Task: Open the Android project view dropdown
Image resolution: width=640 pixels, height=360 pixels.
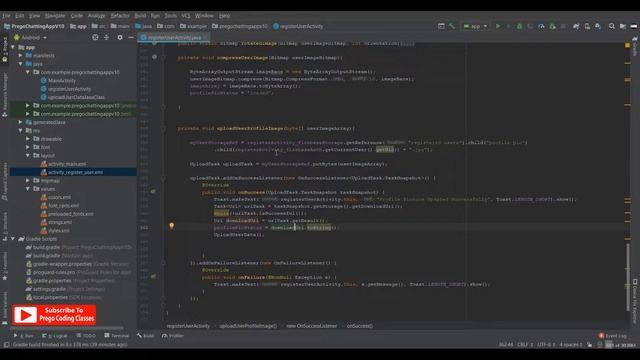Action: tap(31, 38)
